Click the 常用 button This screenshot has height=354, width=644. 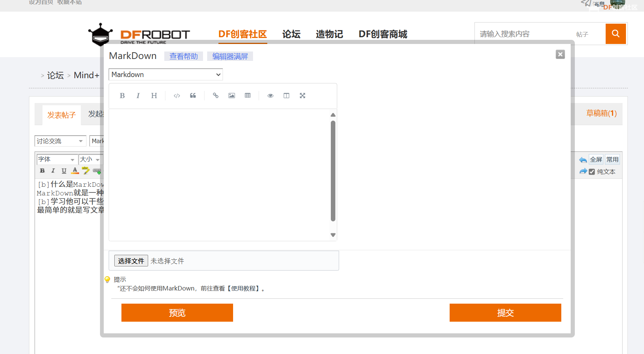click(612, 160)
